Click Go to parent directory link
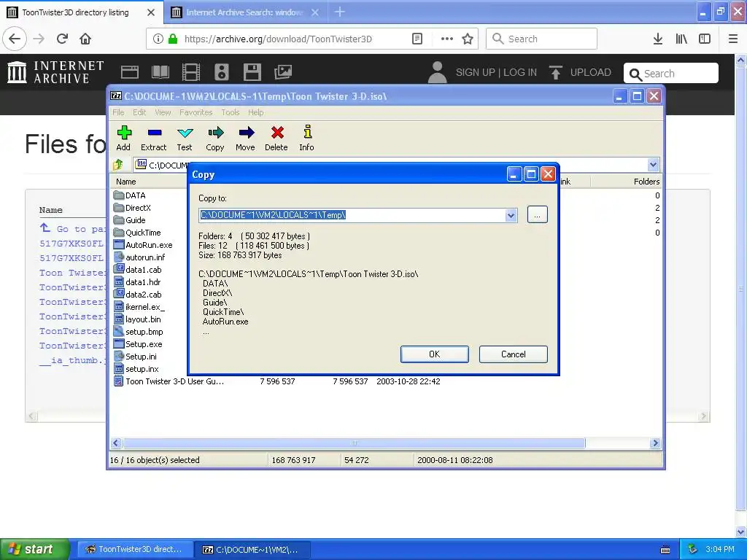 (x=73, y=228)
